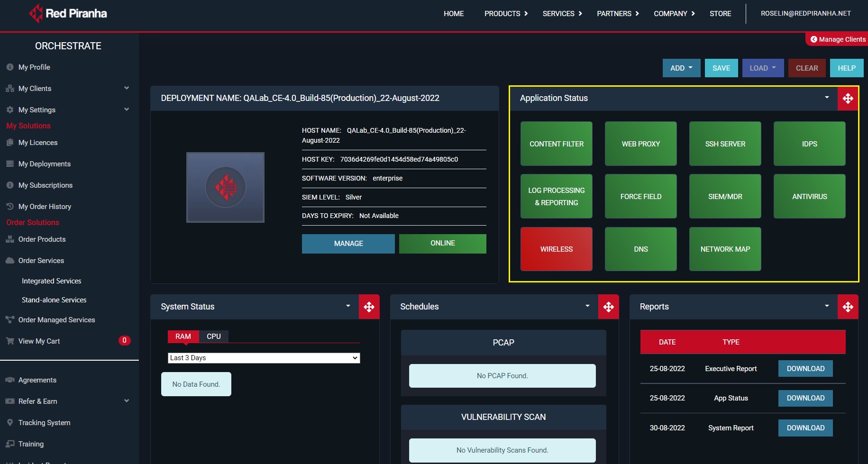This screenshot has height=464, width=868.
Task: Click the red WIRELESS status tile
Action: [x=557, y=249]
